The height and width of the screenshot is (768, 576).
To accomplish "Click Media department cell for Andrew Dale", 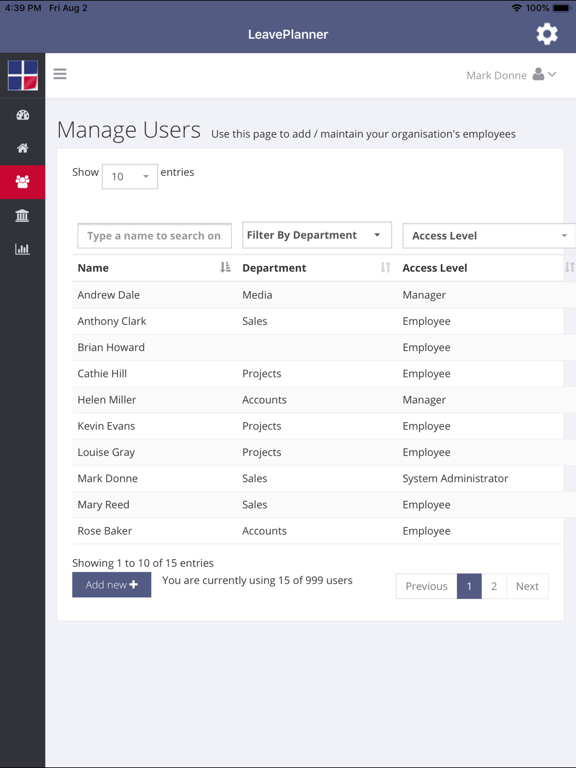I will point(257,295).
